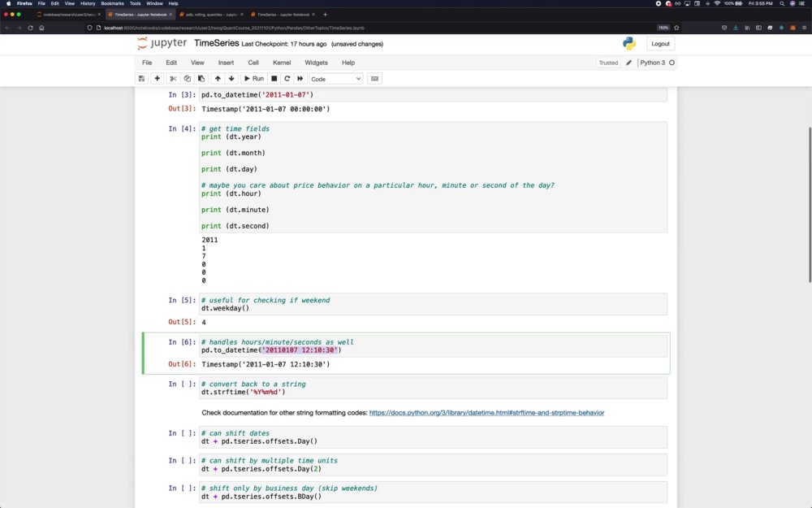The image size is (812, 508).
Task: Open the History menu in macOS menu bar
Action: [x=88, y=3]
